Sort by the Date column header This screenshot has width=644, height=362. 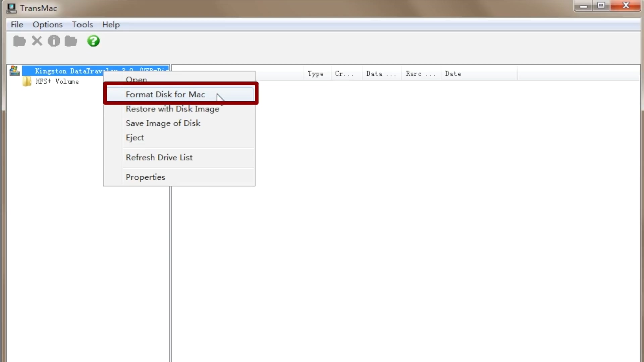pos(452,74)
